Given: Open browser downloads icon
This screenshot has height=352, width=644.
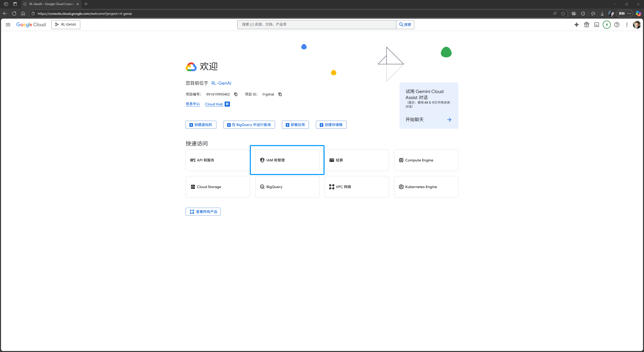Looking at the screenshot, I should tap(602, 14).
